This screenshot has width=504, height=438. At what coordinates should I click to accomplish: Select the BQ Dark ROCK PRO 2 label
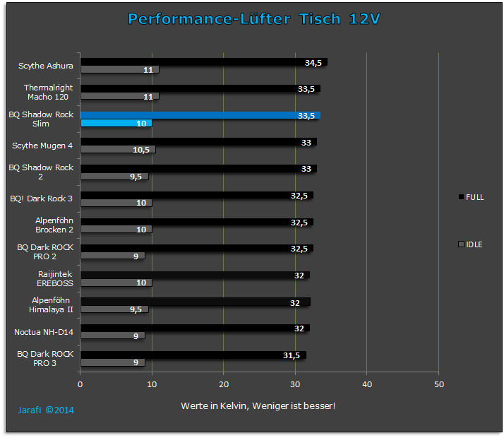point(45,251)
